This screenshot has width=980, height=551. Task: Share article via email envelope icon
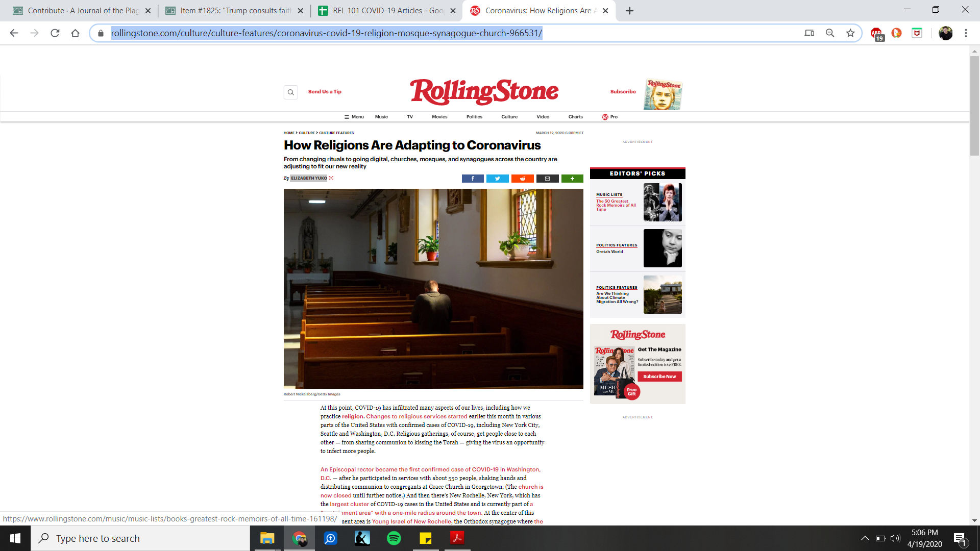tap(547, 179)
